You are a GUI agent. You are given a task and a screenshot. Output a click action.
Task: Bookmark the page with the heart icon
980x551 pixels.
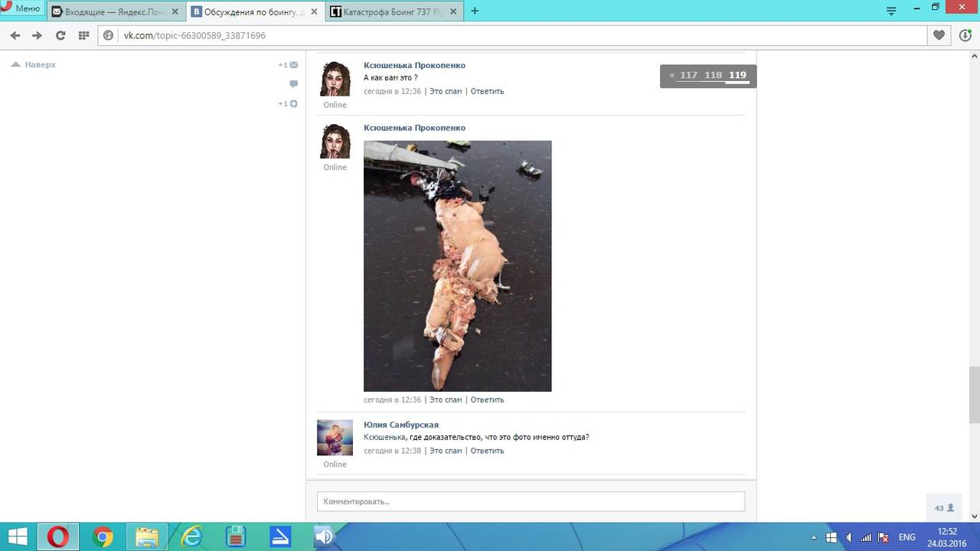click(939, 35)
